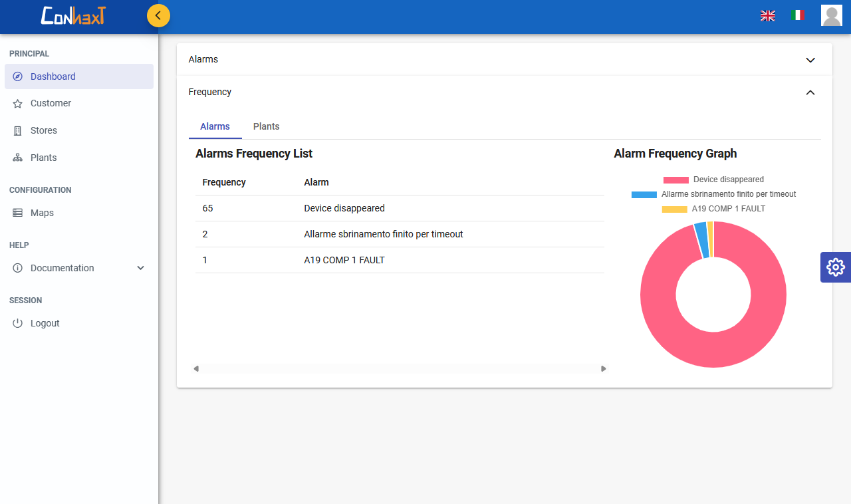Switch to the Plants tab

click(x=266, y=126)
